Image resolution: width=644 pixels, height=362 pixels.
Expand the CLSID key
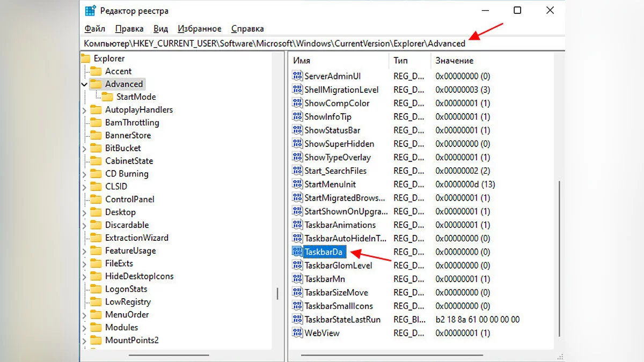84,187
